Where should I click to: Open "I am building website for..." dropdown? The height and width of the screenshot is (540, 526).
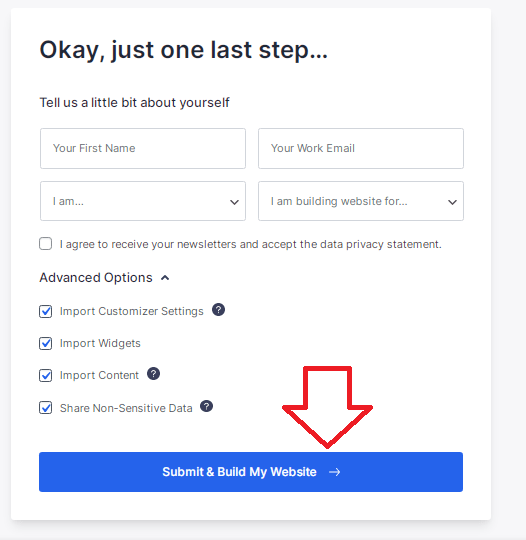(x=361, y=201)
